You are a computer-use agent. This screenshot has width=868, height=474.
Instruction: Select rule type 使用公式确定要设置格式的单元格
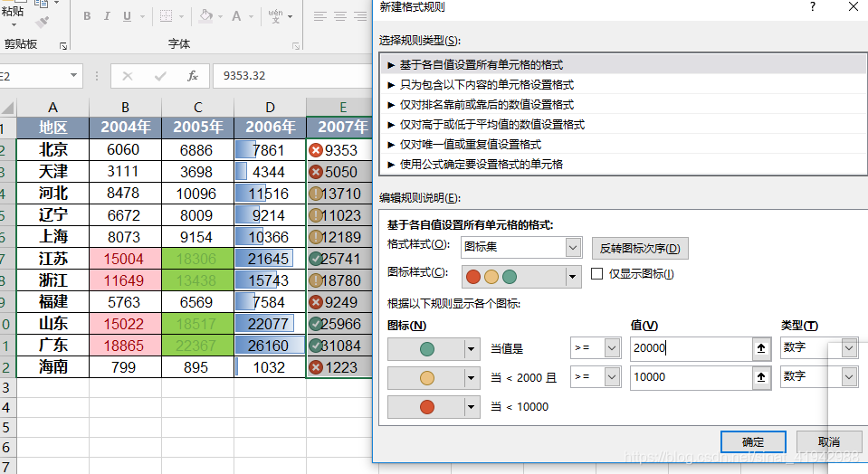[624, 165]
